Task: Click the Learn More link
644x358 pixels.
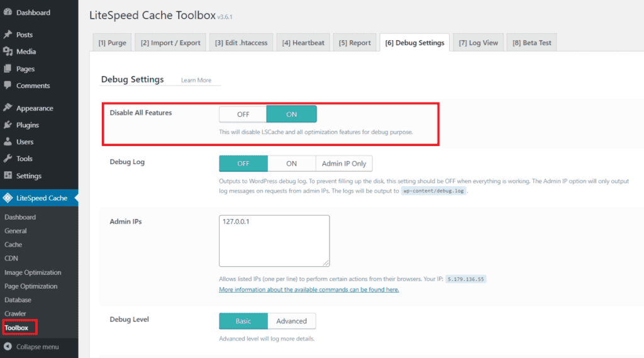Action: (196, 80)
